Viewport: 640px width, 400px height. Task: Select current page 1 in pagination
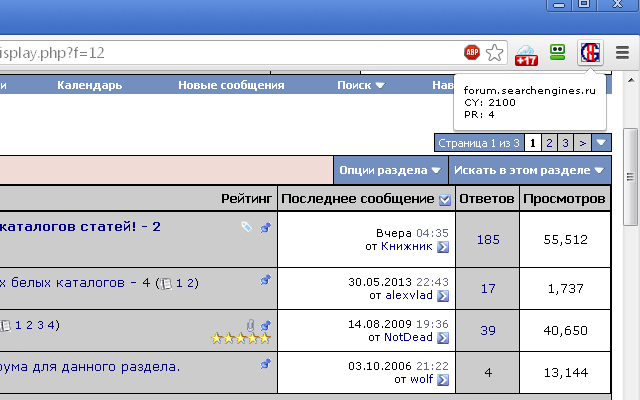tap(532, 143)
